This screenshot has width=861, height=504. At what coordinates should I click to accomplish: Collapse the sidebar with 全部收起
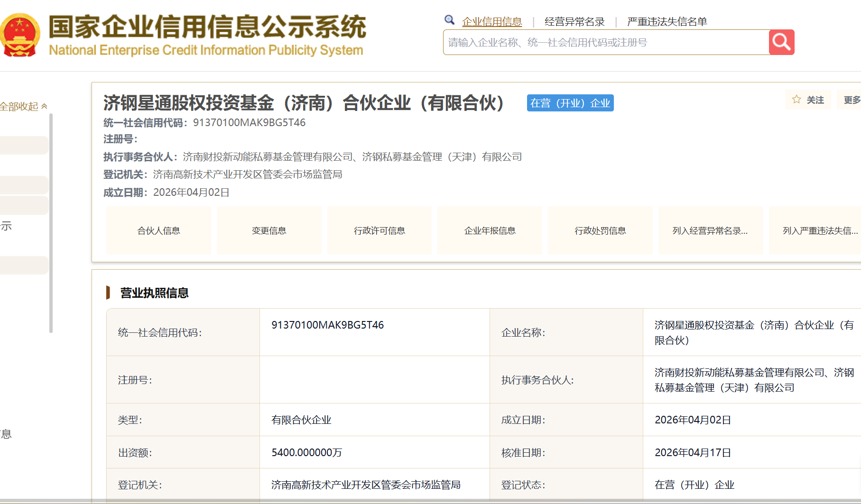(x=23, y=107)
